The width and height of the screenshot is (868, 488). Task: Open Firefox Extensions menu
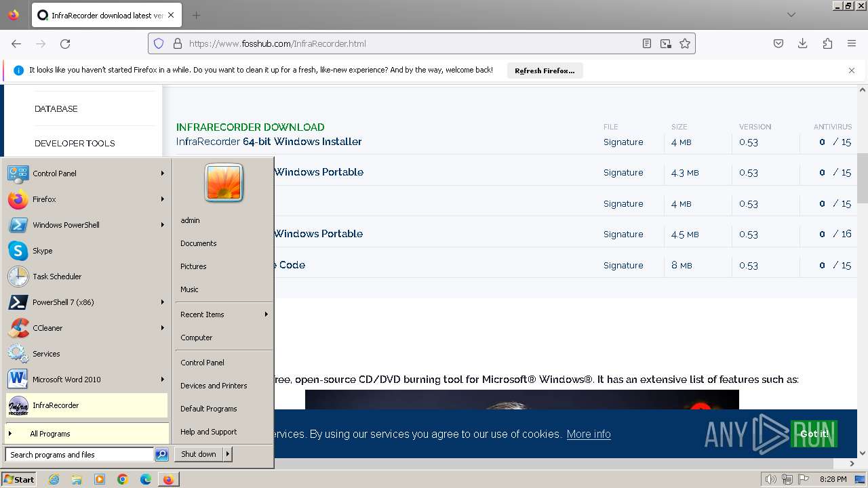click(827, 43)
